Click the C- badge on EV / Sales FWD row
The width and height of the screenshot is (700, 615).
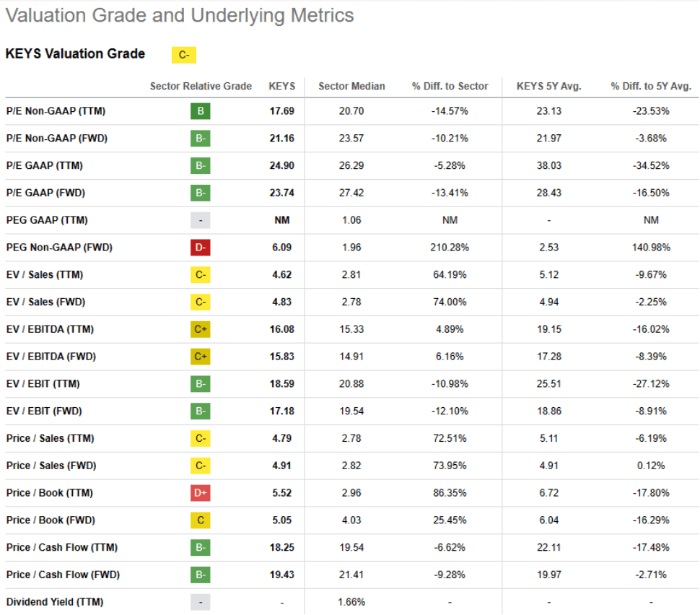pyautogui.click(x=200, y=302)
